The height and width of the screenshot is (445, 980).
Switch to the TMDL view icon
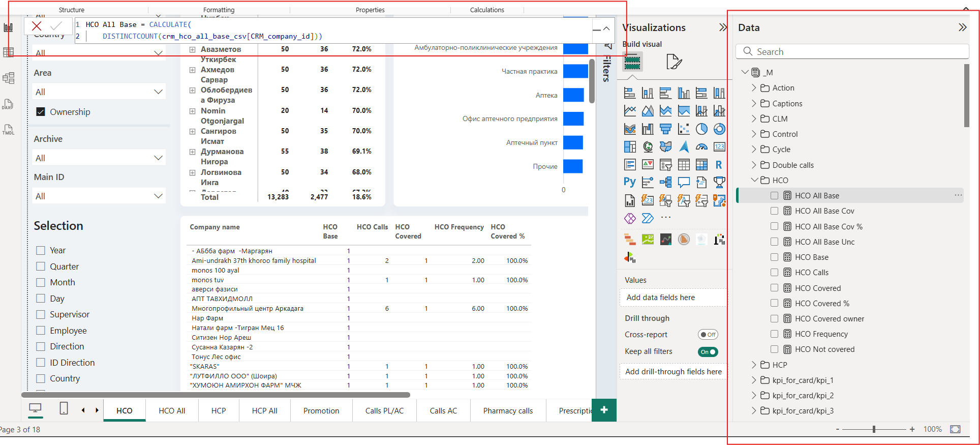pyautogui.click(x=8, y=130)
